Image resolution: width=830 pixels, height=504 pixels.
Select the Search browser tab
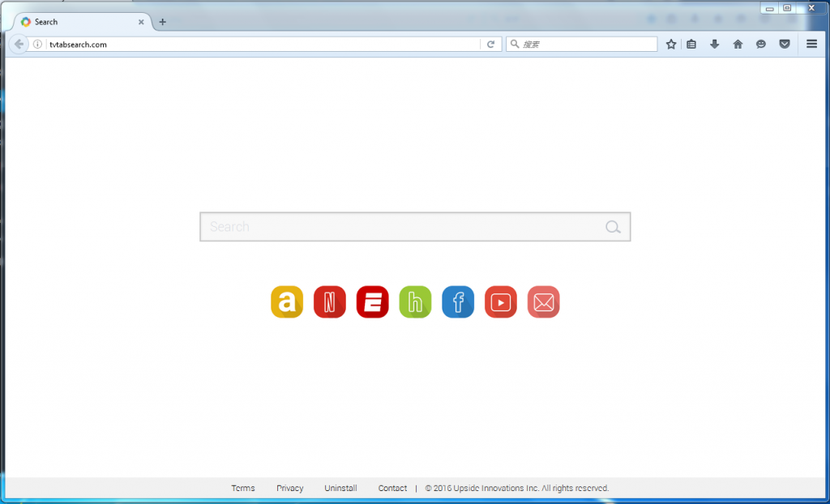pyautogui.click(x=80, y=22)
